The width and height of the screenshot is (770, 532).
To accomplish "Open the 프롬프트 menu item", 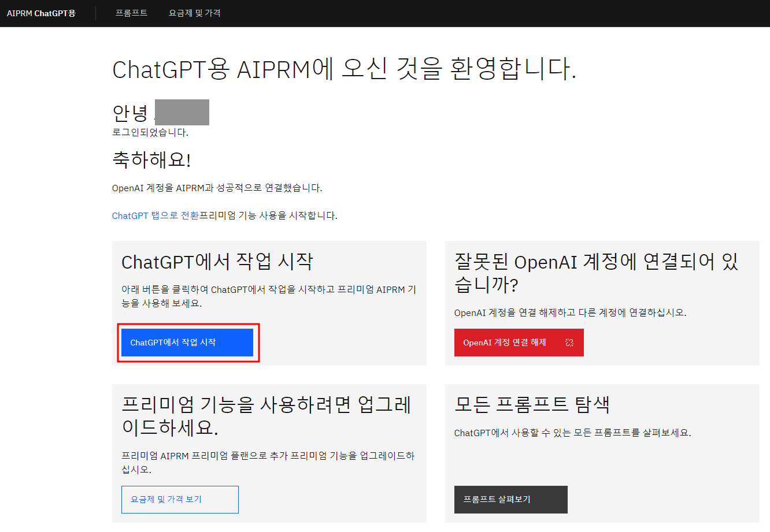I will tap(131, 13).
